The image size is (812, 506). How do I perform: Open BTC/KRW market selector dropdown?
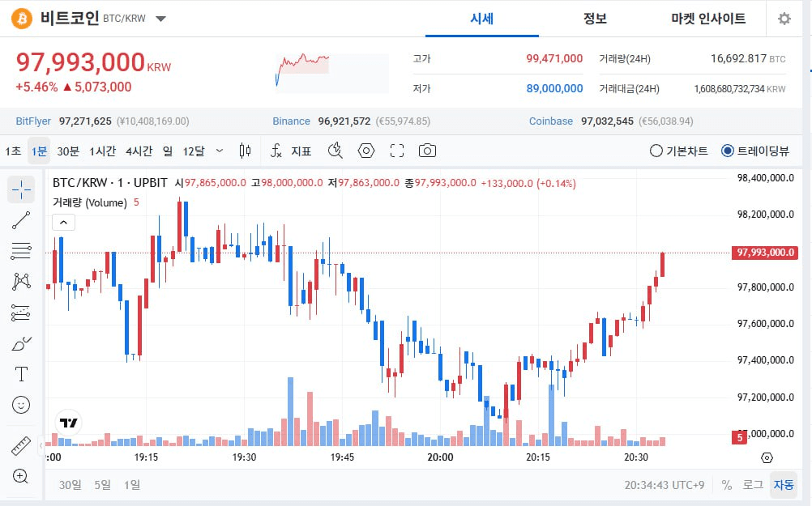160,19
